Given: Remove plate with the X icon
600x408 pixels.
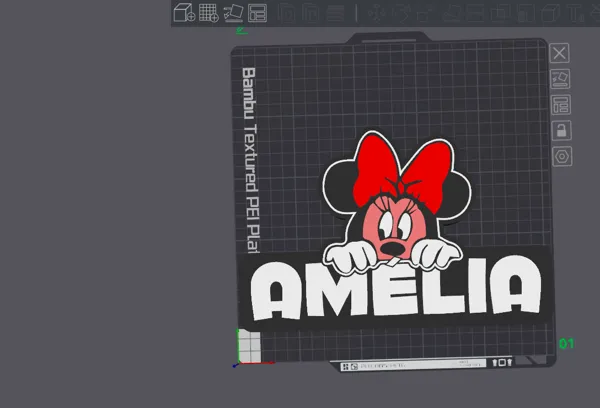Looking at the screenshot, I should (x=559, y=53).
